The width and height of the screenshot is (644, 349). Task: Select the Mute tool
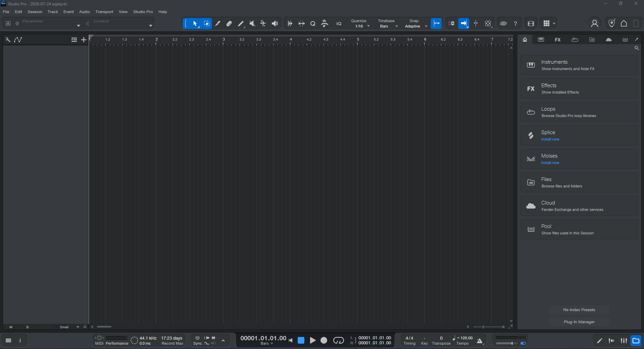(x=252, y=23)
